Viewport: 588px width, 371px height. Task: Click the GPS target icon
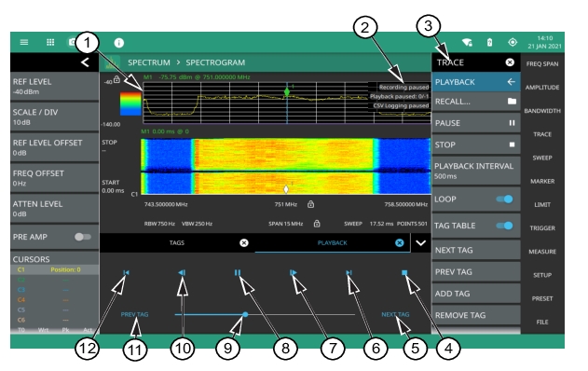click(513, 42)
